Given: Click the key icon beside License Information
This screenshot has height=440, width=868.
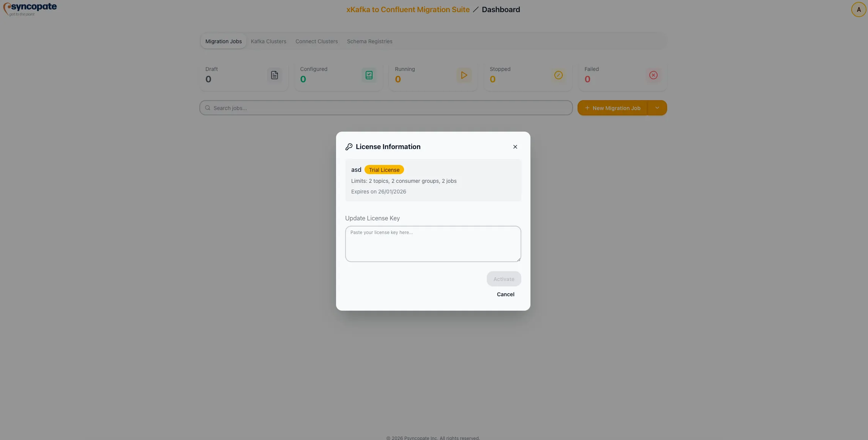Looking at the screenshot, I should click(349, 146).
